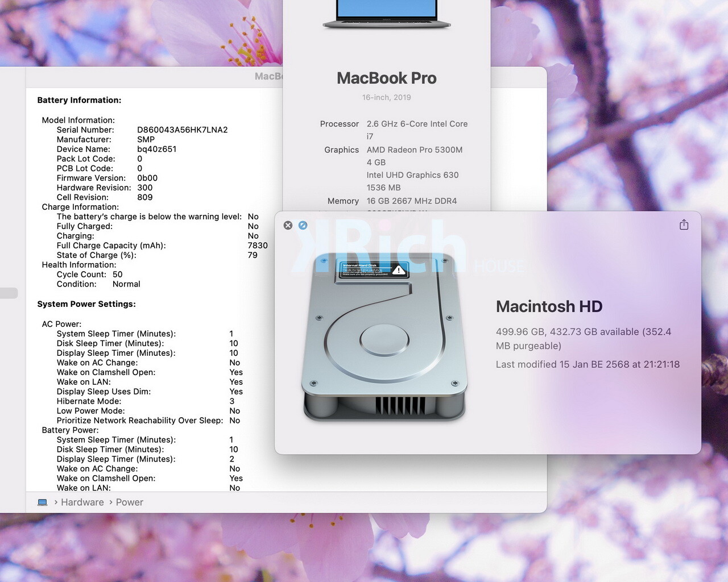Viewport: 728px width, 582px height.
Task: Click the device name bq40z651
Action: tap(157, 149)
